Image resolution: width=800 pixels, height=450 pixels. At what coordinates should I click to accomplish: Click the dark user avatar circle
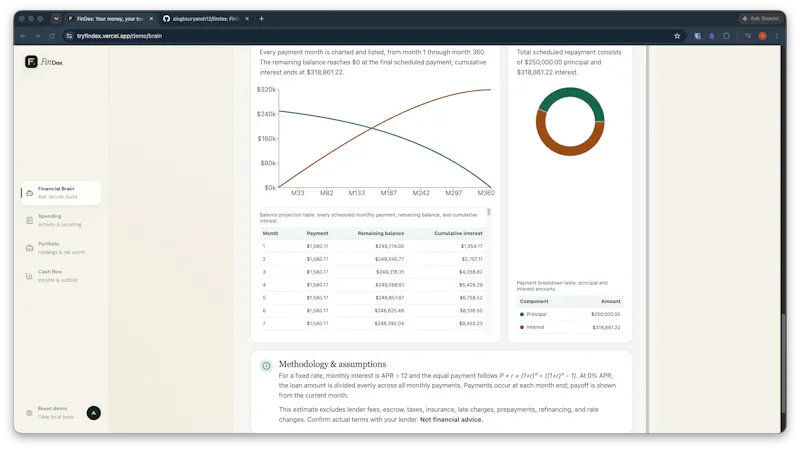pyautogui.click(x=93, y=412)
